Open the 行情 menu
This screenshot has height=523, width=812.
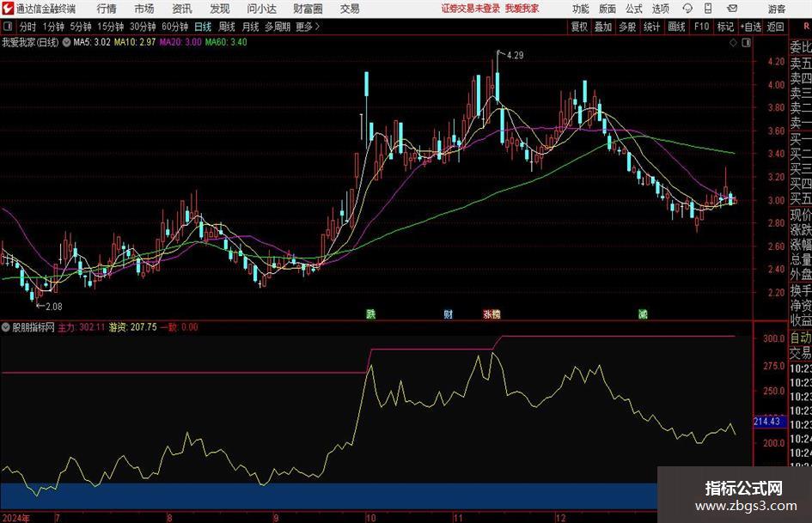(107, 9)
